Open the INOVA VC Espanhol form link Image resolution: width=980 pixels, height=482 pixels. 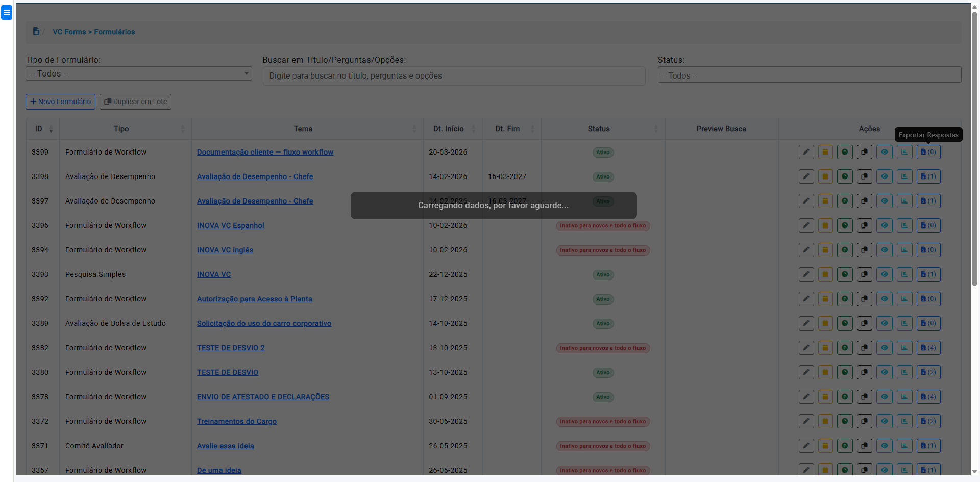point(230,225)
